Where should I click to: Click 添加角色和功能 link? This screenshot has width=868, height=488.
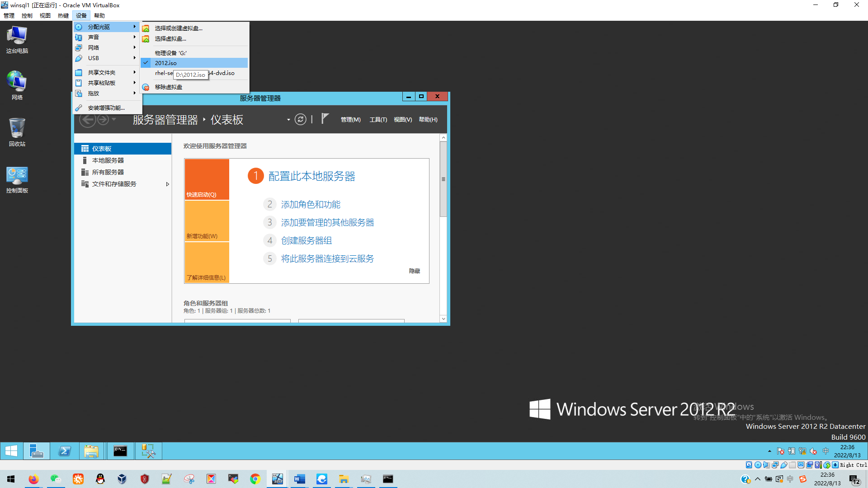[311, 205]
